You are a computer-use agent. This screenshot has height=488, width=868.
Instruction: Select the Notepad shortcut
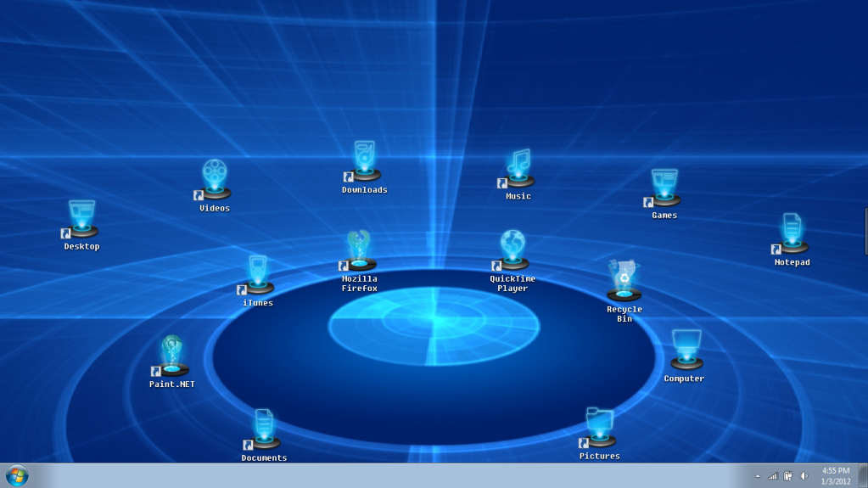(792, 235)
